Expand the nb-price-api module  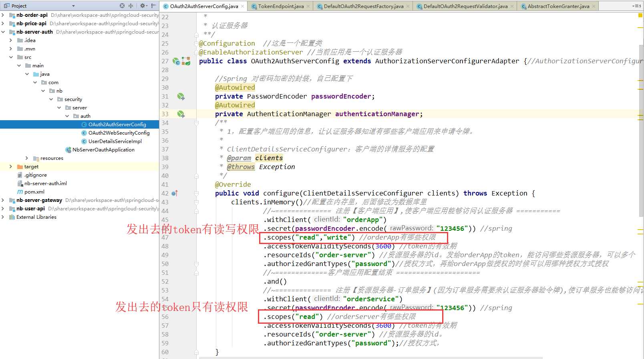click(3, 23)
